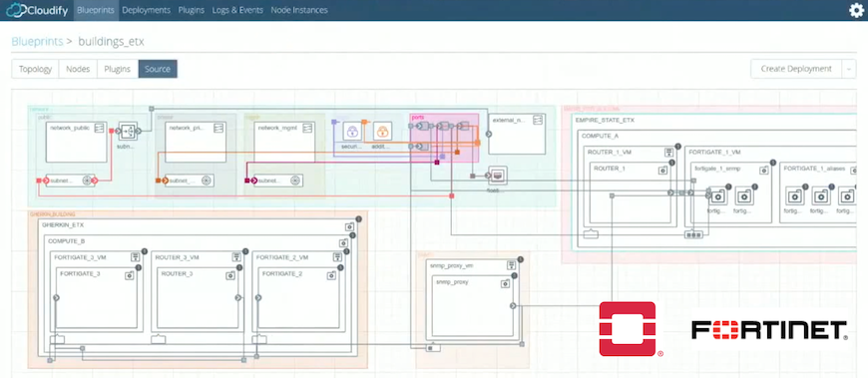Click the Create Deployment button
The height and width of the screenshot is (378, 868).
click(x=796, y=69)
